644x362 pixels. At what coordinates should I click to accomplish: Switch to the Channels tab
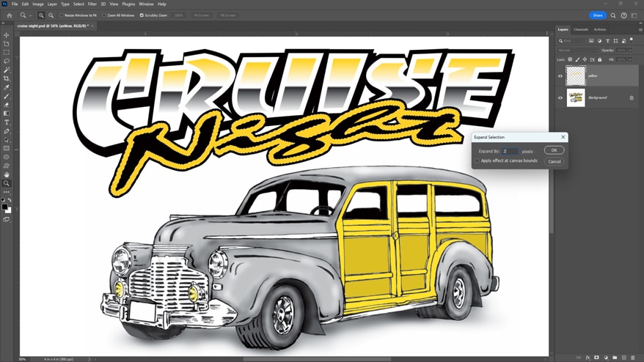[581, 29]
